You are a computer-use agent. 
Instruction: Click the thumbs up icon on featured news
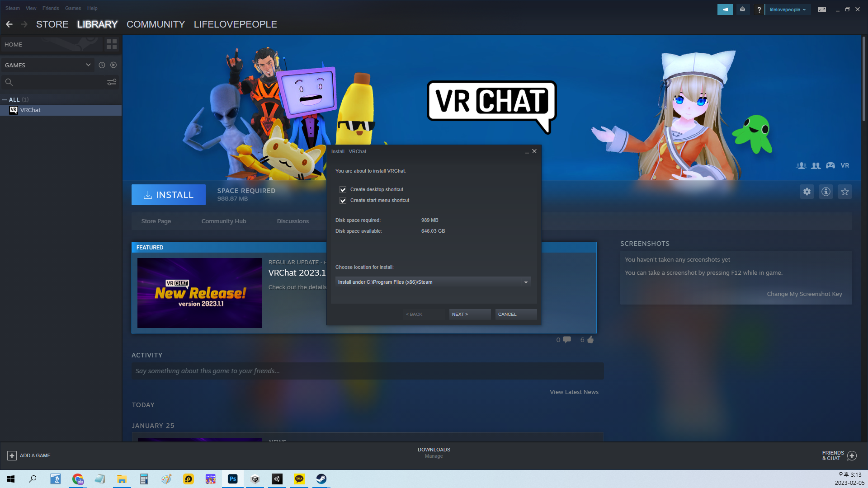(x=590, y=340)
